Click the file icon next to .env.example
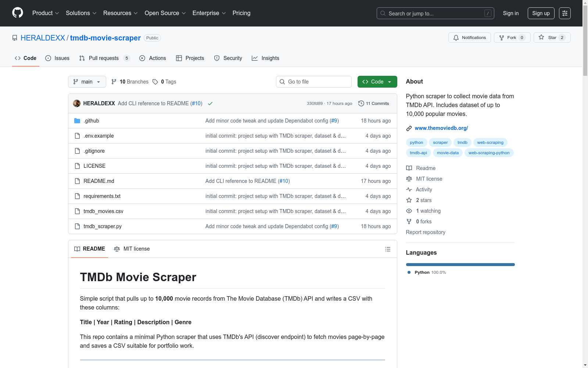 77,136
